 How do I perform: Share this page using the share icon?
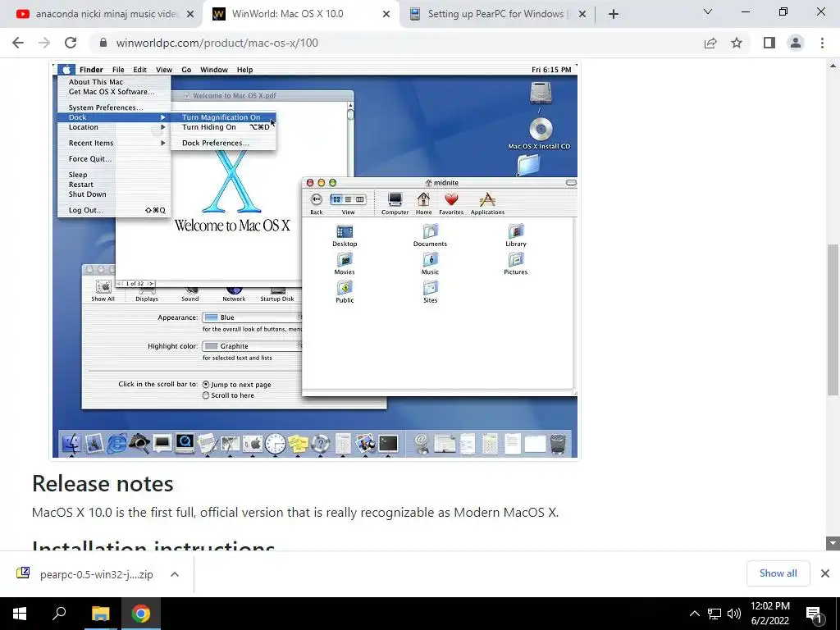(x=710, y=43)
